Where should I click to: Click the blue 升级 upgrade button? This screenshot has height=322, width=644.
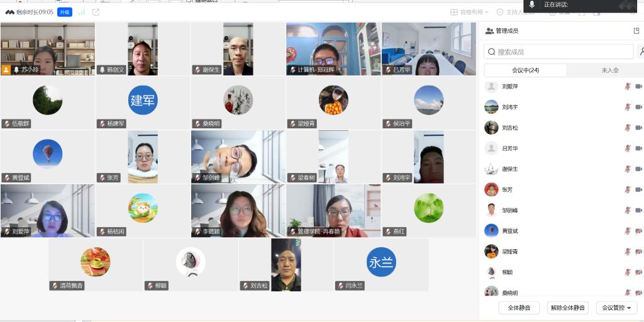pos(65,13)
